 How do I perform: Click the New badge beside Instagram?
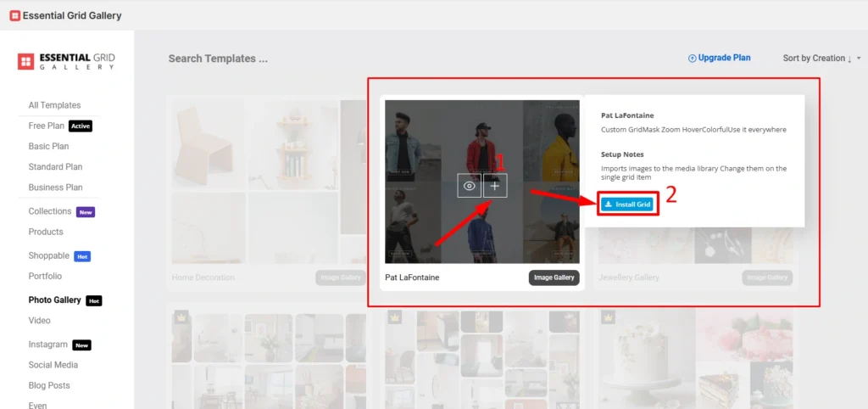click(82, 345)
